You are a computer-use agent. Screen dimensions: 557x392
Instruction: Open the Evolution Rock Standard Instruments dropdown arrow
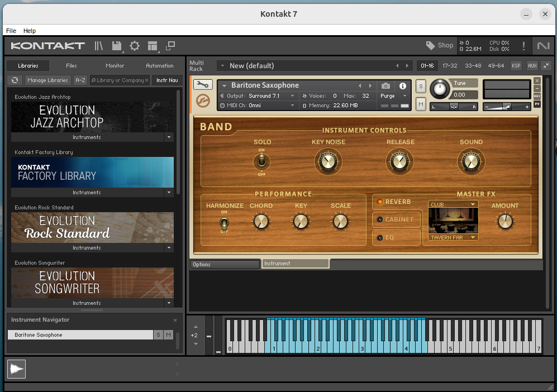(x=169, y=248)
